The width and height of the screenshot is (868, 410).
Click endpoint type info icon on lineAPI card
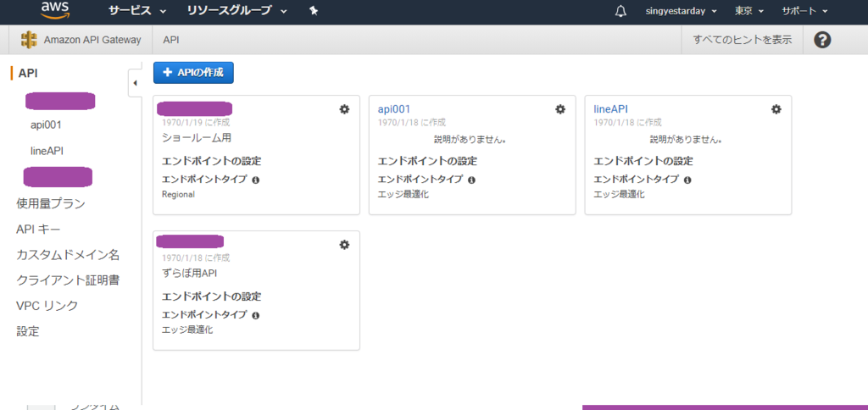pyautogui.click(x=687, y=180)
